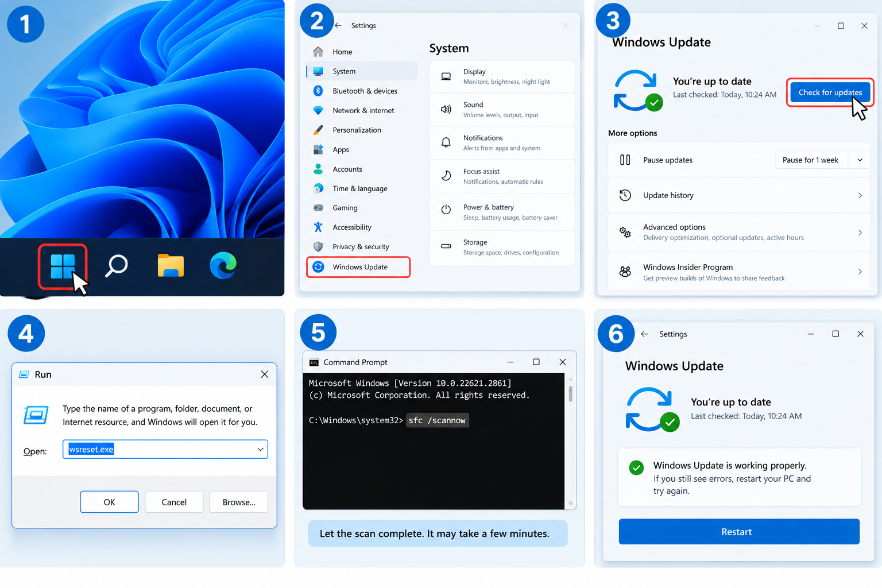882x588 pixels.
Task: Open the Pause for 1 week dropdown arrow
Action: pyautogui.click(x=860, y=160)
